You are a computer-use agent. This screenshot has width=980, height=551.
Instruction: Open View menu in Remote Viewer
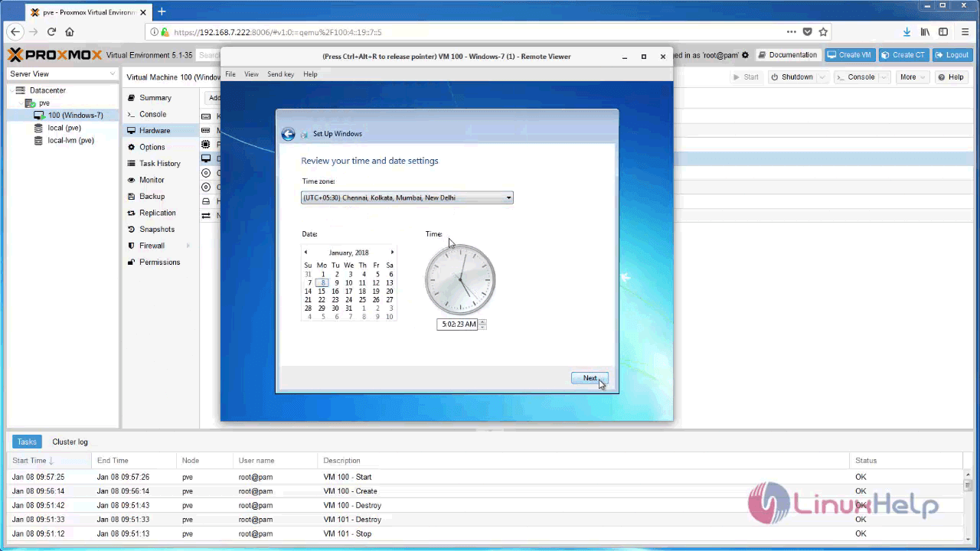tap(251, 74)
